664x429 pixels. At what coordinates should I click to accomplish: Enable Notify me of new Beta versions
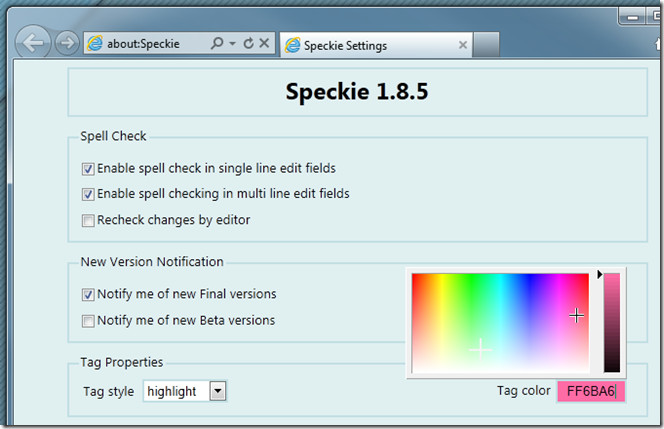pyautogui.click(x=88, y=321)
